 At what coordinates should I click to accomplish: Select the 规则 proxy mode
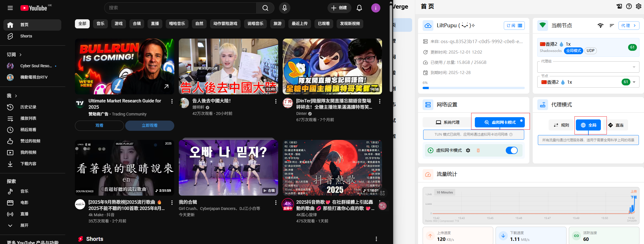coord(561,125)
